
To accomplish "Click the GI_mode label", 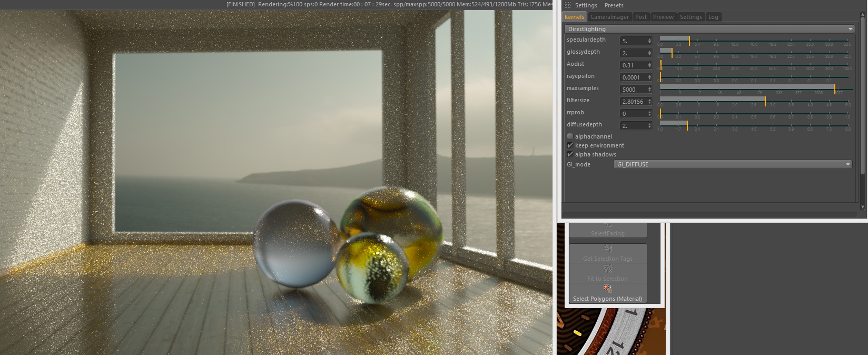I will point(578,164).
